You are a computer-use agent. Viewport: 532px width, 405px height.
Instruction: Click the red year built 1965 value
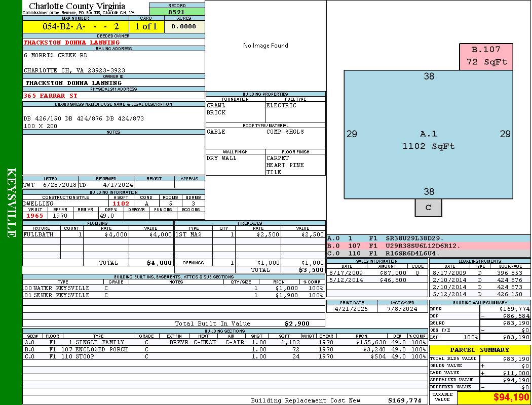coord(34,216)
